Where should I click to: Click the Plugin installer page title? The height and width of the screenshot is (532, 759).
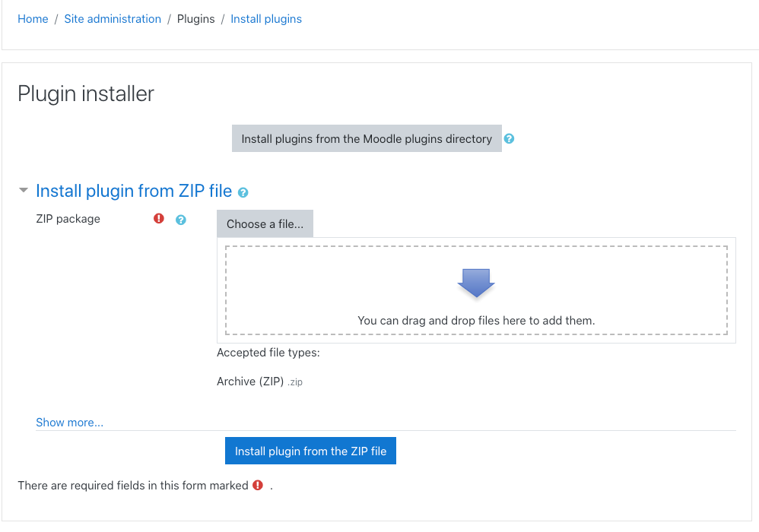[86, 93]
